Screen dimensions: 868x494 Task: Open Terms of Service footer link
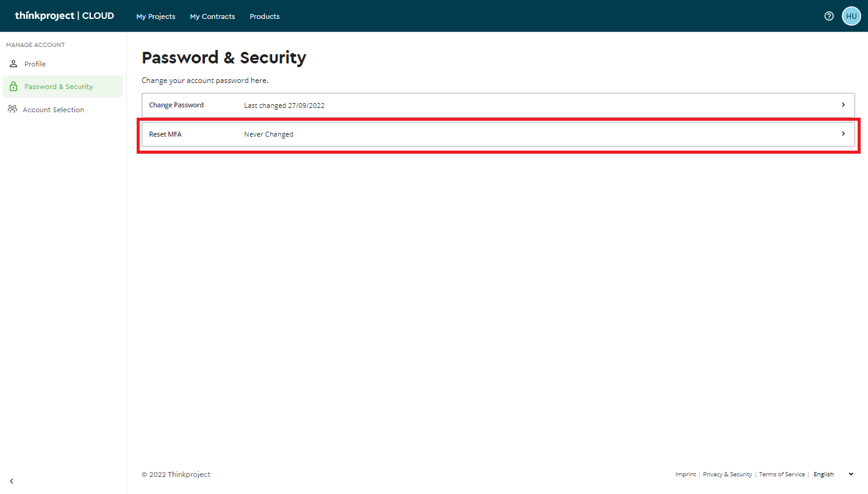tap(781, 474)
